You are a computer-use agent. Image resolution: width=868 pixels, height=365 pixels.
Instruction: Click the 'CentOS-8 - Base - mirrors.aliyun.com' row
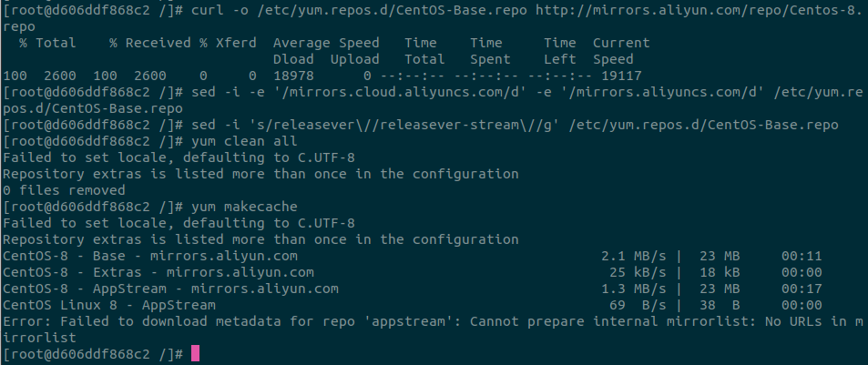click(150, 256)
